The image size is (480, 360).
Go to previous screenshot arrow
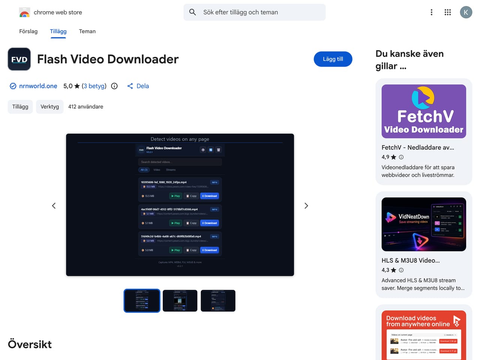click(x=54, y=206)
